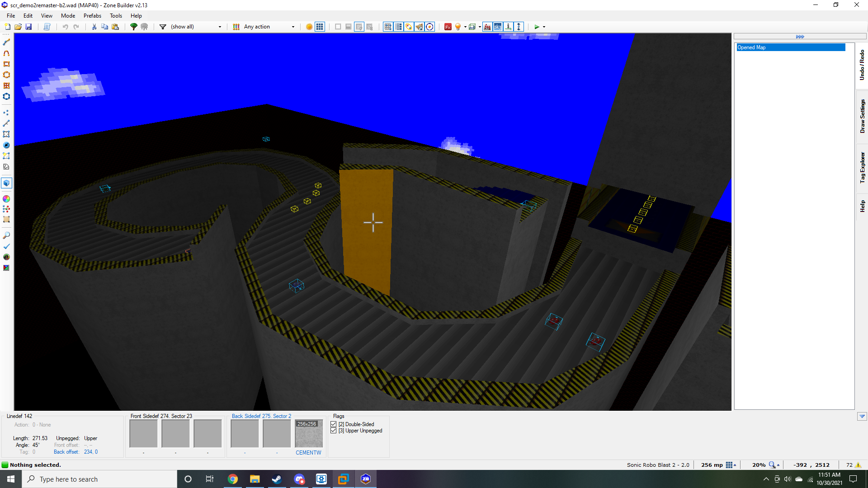Select the Draw Curve tool in the sidebar
The width and height of the screenshot is (868, 488).
coord(6,53)
